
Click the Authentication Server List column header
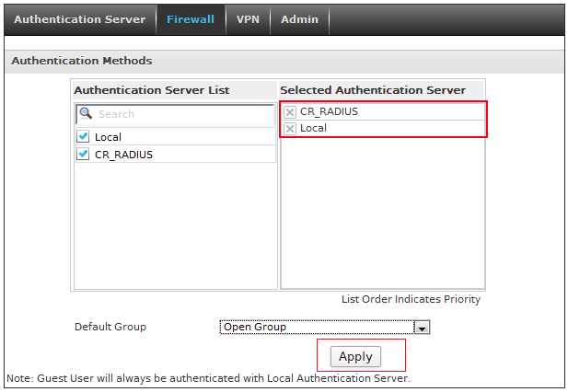152,90
